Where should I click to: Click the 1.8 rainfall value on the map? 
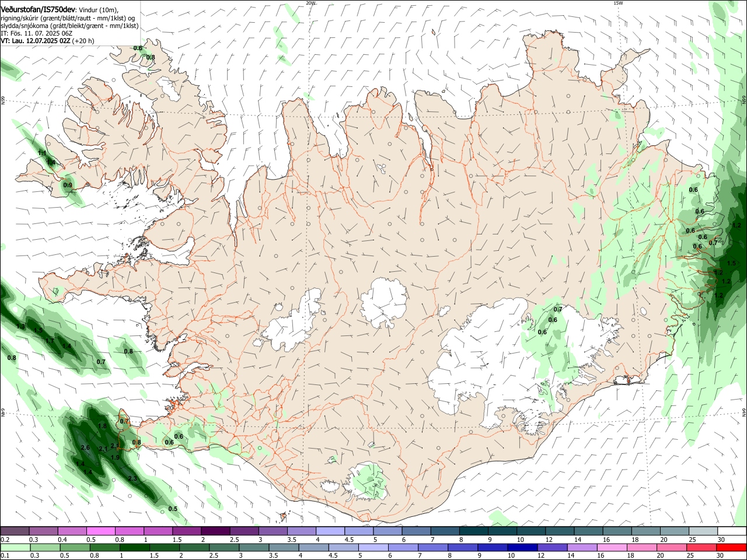103,426
